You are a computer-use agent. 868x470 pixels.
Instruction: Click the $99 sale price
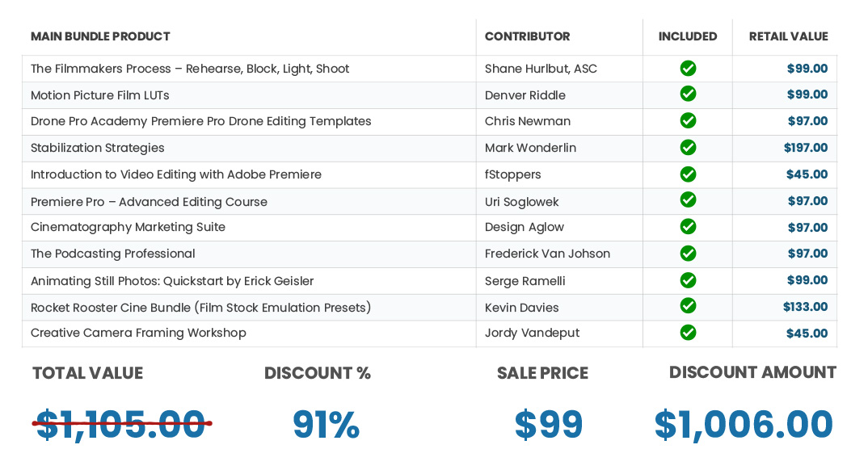point(549,425)
